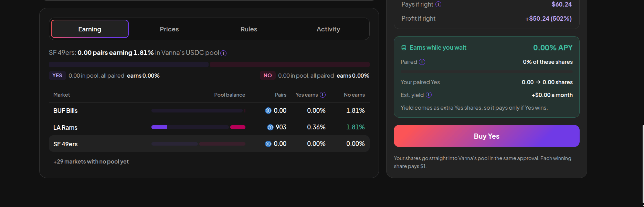Click the +$50.24 (502%) profit value

(x=548, y=19)
